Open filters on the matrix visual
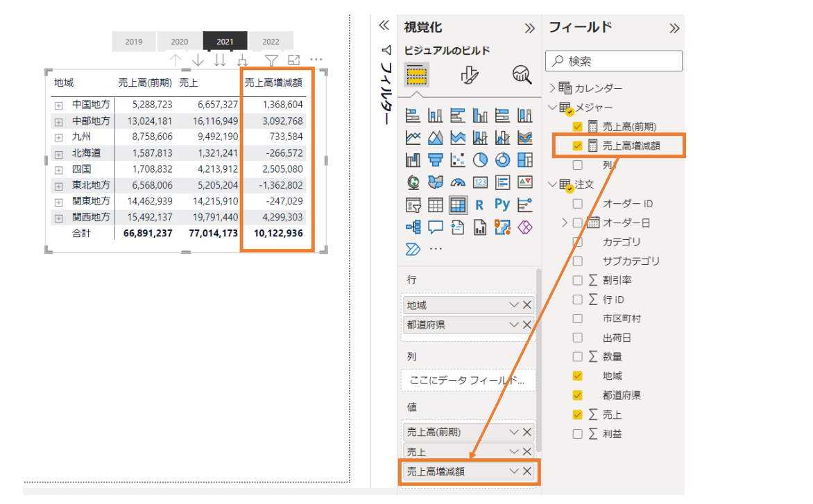Viewport: 813px width, 504px height. (270, 59)
